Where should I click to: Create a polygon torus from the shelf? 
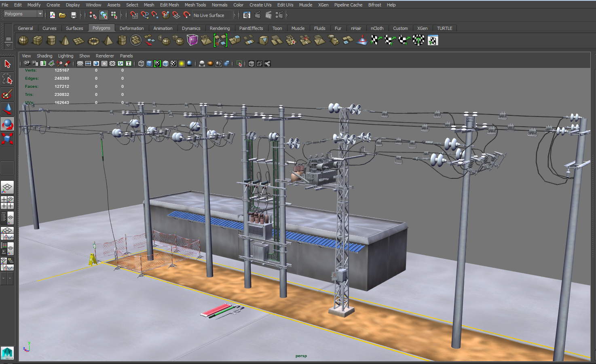click(x=93, y=40)
